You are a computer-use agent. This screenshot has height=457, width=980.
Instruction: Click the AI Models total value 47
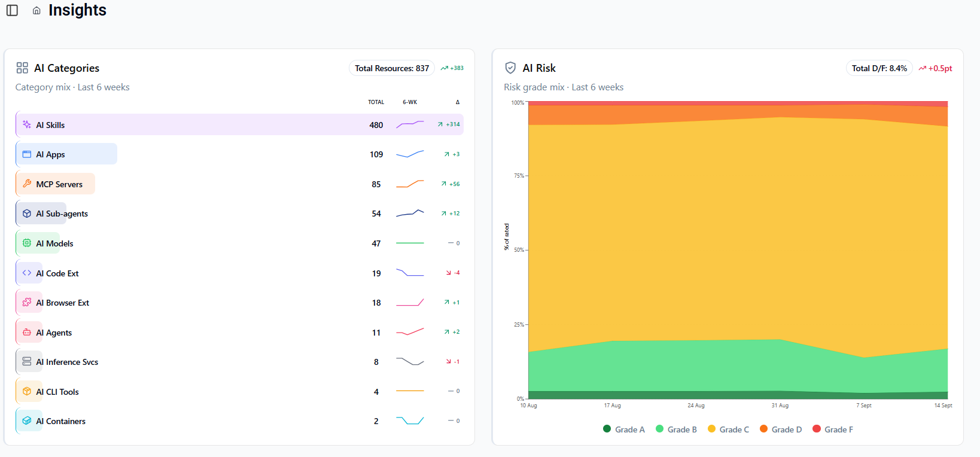pyautogui.click(x=376, y=243)
